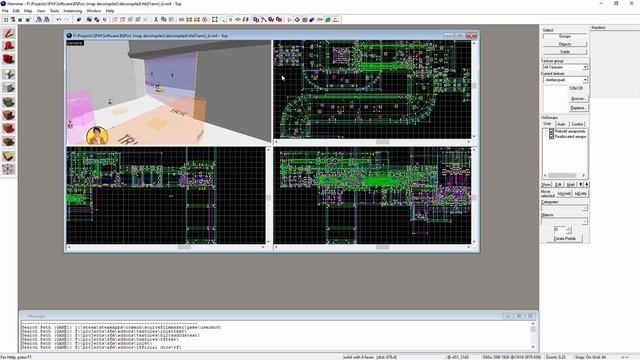Set select mode to Solids
The height and width of the screenshot is (360, 640).
565,52
